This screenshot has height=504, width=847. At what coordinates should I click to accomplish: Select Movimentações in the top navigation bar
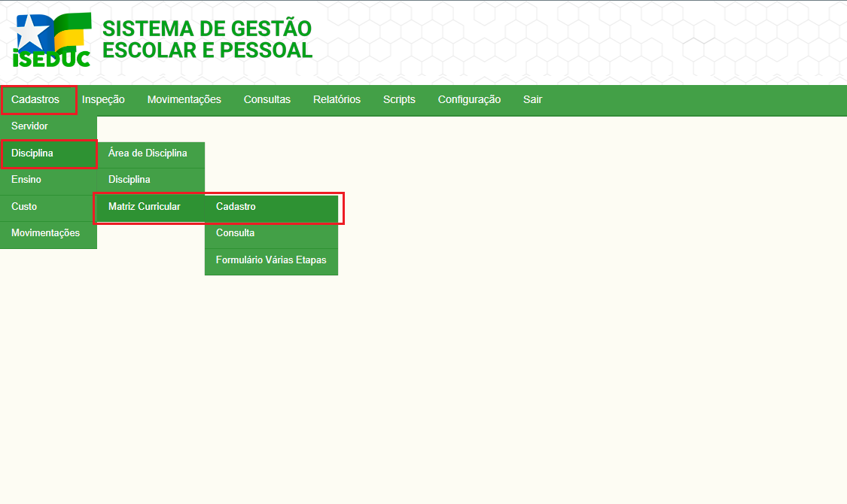tap(184, 99)
